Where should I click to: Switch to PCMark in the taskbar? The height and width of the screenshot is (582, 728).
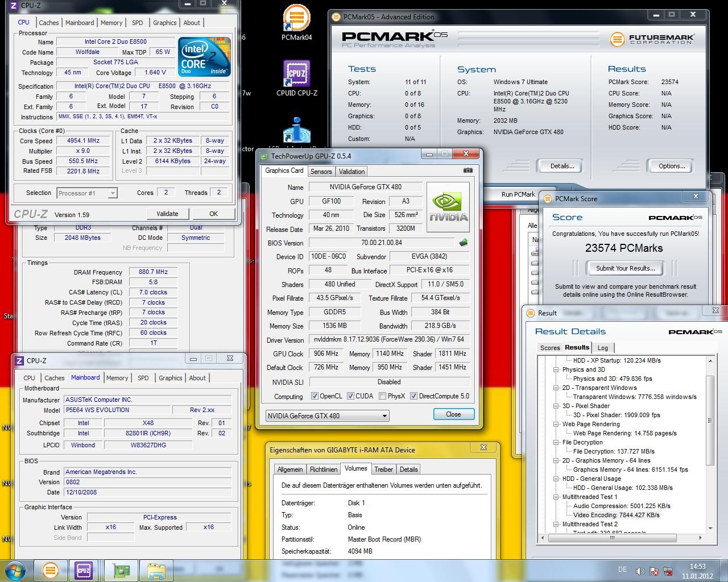(x=50, y=570)
